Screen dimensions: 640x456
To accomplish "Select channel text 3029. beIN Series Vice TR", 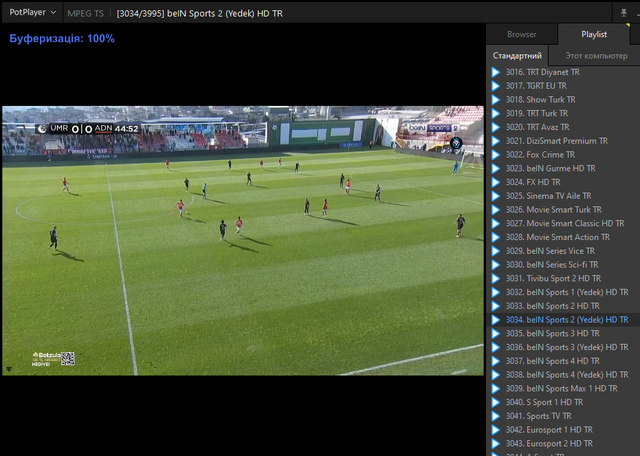I will click(x=550, y=251).
